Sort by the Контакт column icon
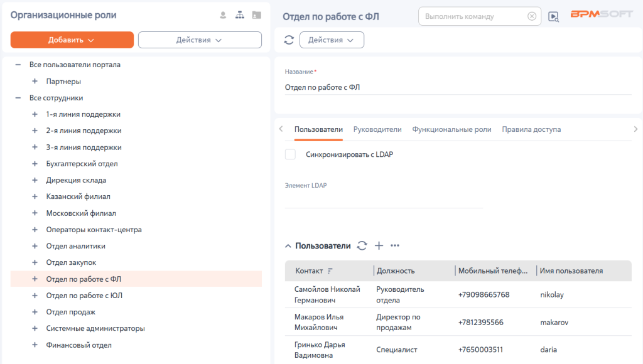Viewport: 643px width, 364px height. click(330, 271)
